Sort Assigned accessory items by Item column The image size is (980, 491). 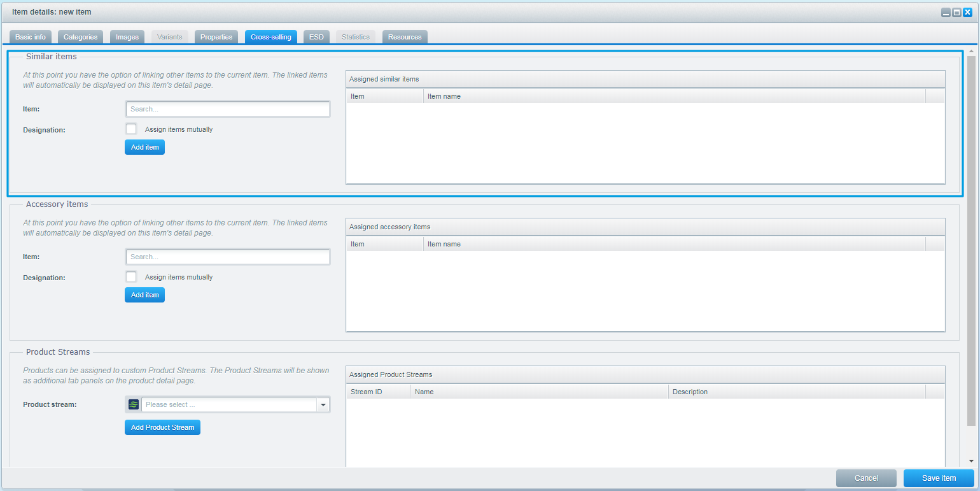385,244
